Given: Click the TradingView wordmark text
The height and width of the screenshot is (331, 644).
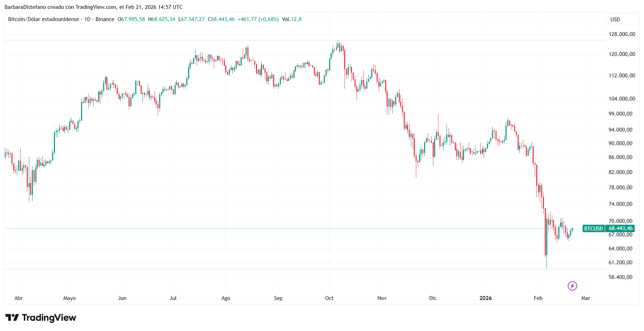Looking at the screenshot, I should 49,317.
